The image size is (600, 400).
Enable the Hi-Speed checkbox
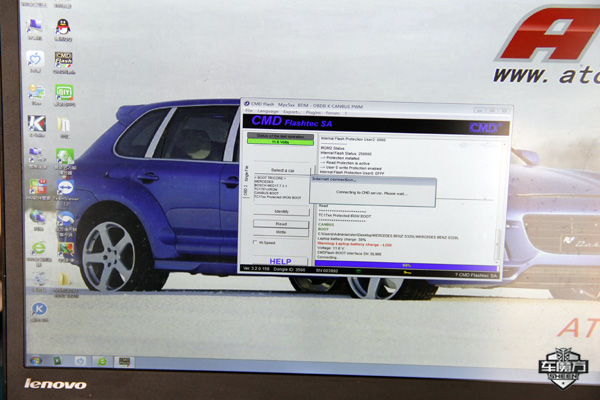pyautogui.click(x=255, y=242)
